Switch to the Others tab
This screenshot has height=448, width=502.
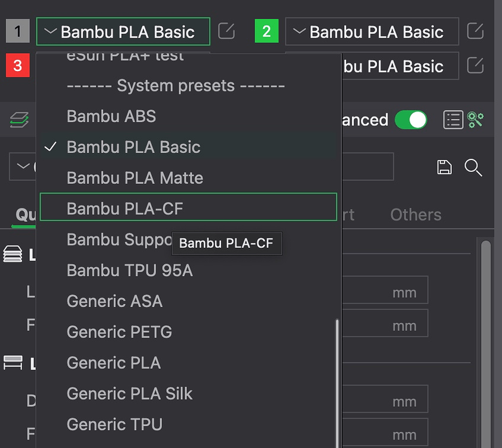pos(415,214)
